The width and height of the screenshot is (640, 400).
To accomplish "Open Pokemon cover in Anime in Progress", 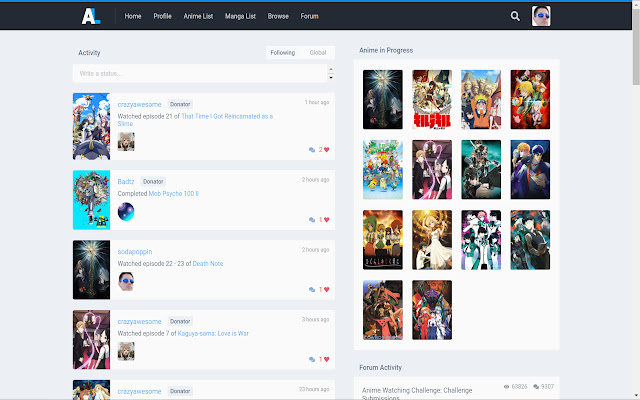I will point(383,170).
